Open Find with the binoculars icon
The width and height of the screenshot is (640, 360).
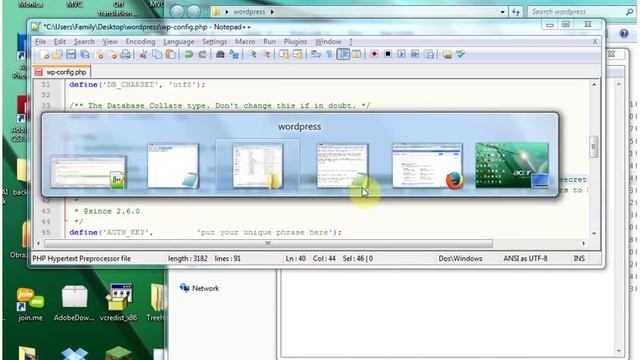(x=220, y=54)
